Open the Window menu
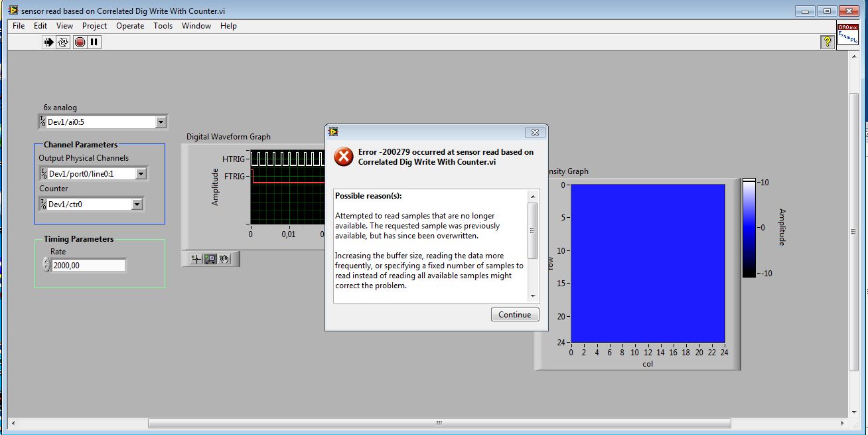868x435 pixels. pos(196,26)
